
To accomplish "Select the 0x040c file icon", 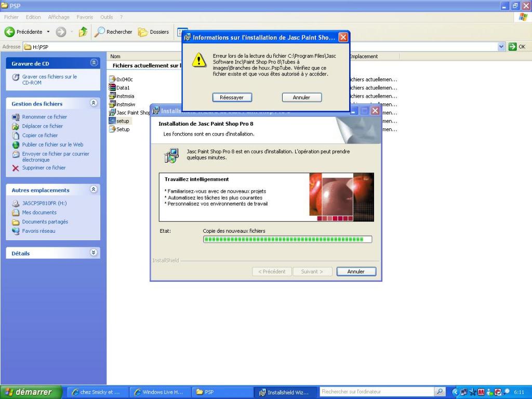I will point(112,79).
